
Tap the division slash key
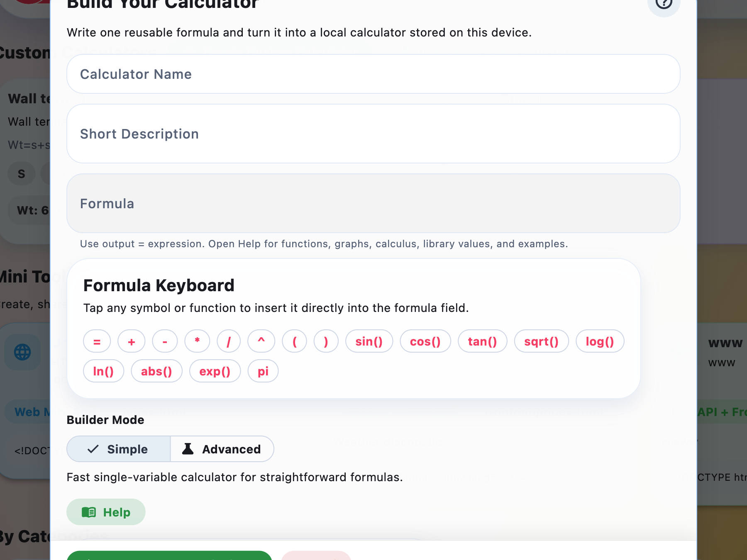(x=229, y=341)
